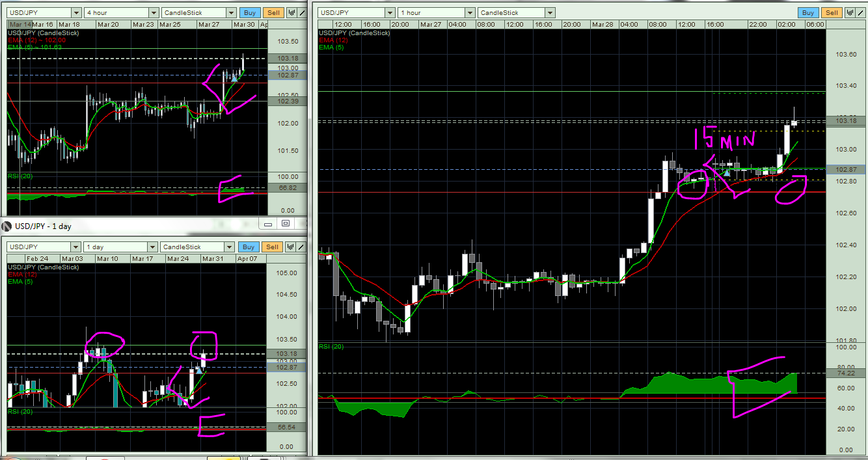Select the line drawing tool in 4 hour chart

click(303, 12)
